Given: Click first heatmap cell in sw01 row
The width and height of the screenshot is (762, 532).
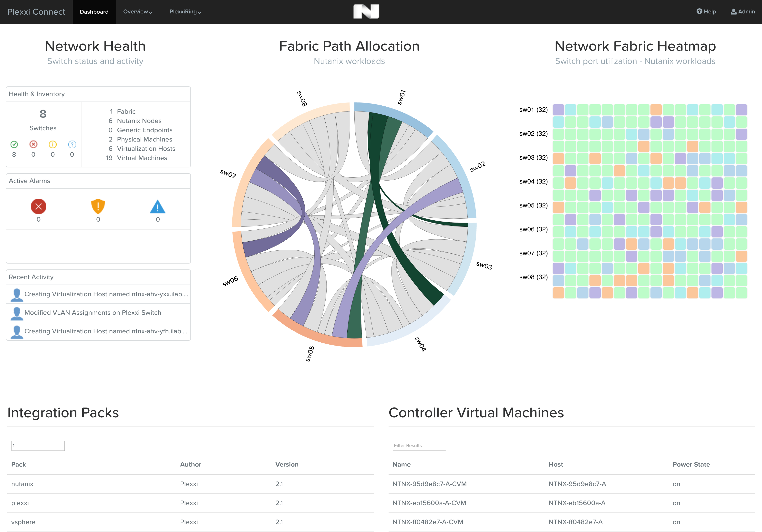Looking at the screenshot, I should (558, 110).
